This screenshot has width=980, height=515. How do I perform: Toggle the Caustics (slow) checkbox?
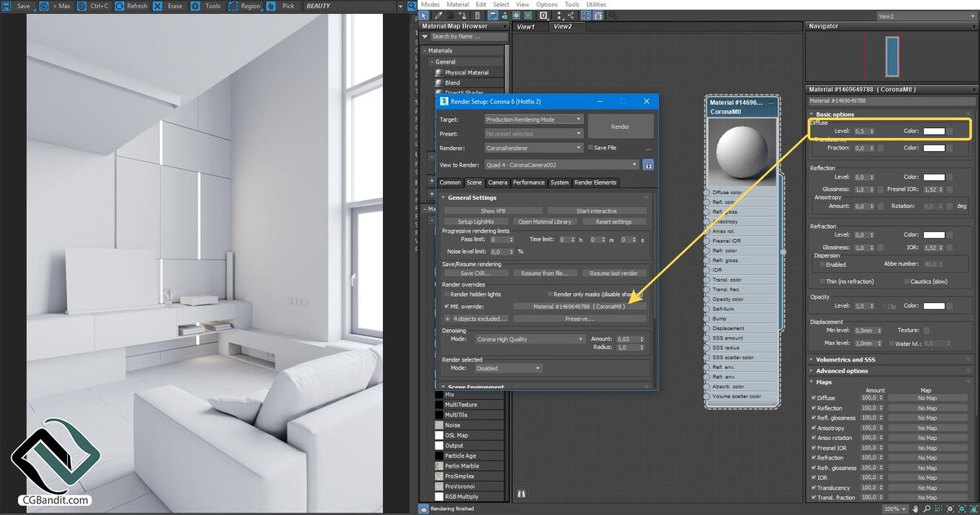tap(907, 282)
